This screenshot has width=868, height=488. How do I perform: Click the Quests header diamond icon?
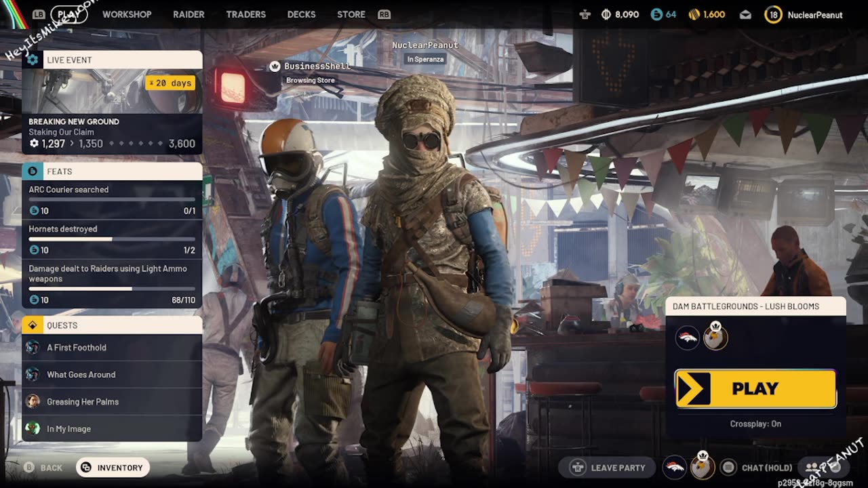click(x=32, y=325)
